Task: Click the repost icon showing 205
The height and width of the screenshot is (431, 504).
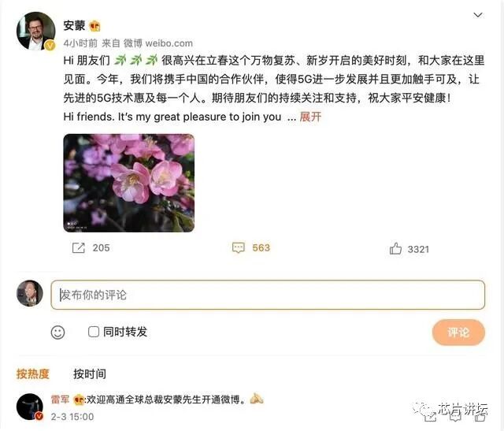Action: pyautogui.click(x=79, y=248)
